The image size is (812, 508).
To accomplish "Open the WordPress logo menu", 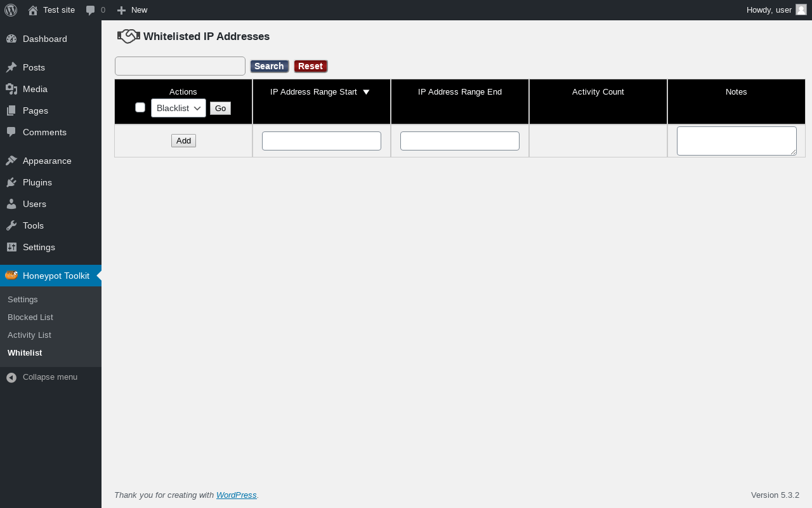I will (x=11, y=10).
